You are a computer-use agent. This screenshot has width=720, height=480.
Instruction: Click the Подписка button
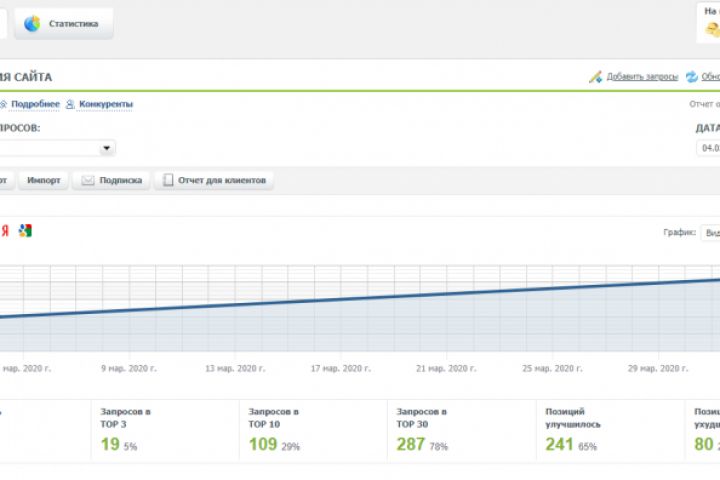(x=112, y=180)
